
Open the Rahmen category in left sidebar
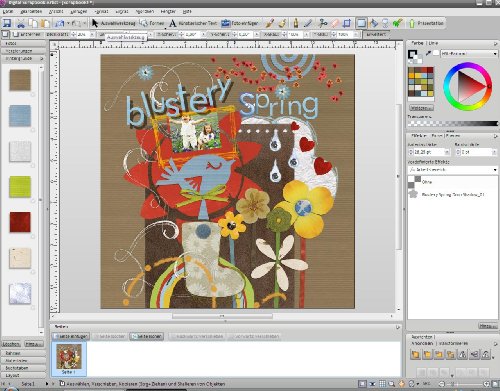tap(23, 353)
